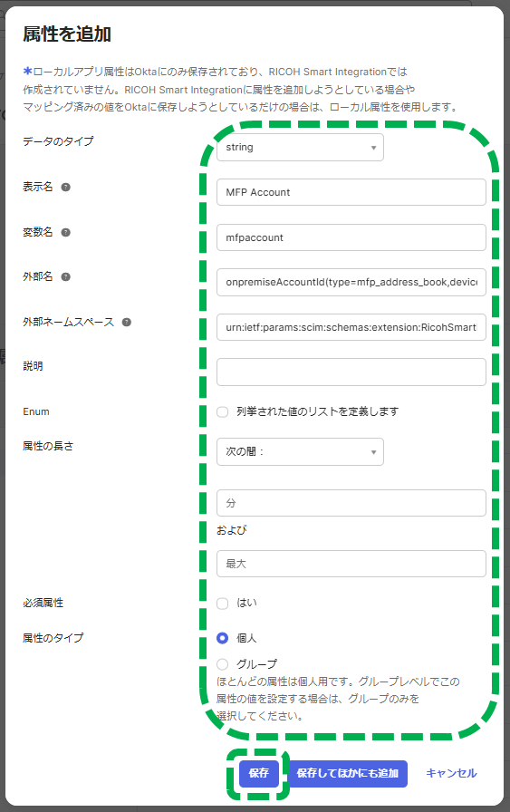This screenshot has width=510, height=812.
Task: Click the 外部ネームスペース urn field
Action: pos(351,327)
